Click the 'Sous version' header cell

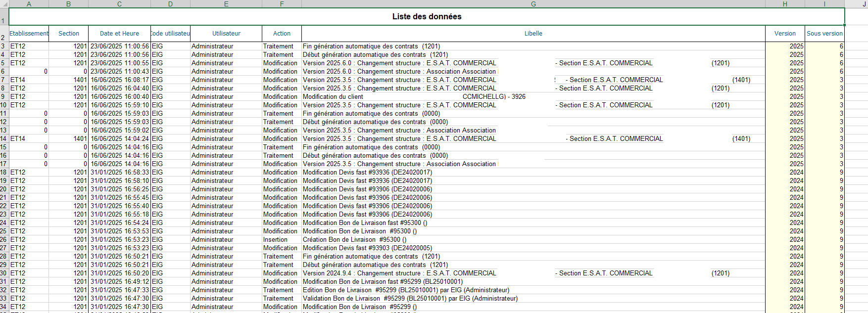point(824,34)
